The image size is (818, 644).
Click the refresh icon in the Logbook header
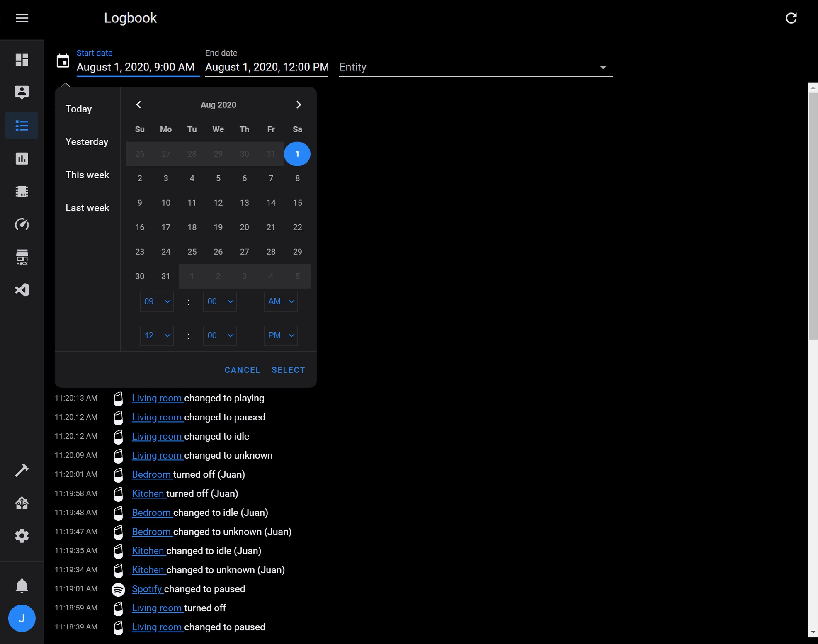click(x=791, y=18)
